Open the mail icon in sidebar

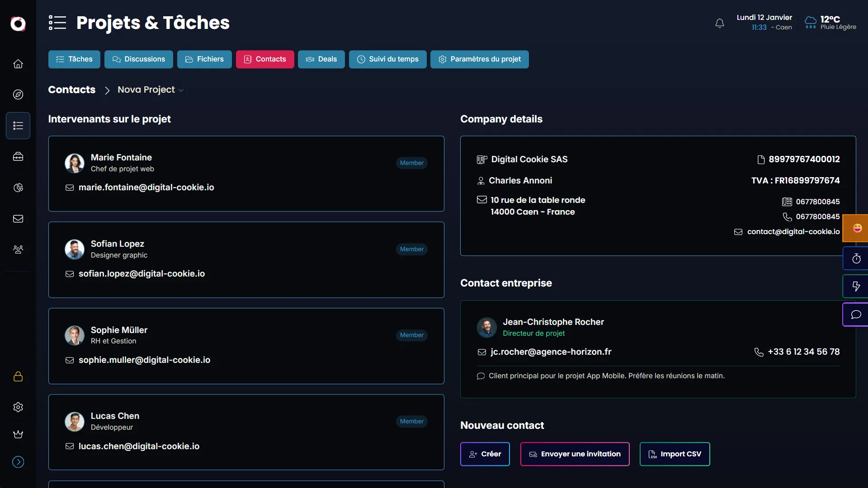(x=18, y=219)
